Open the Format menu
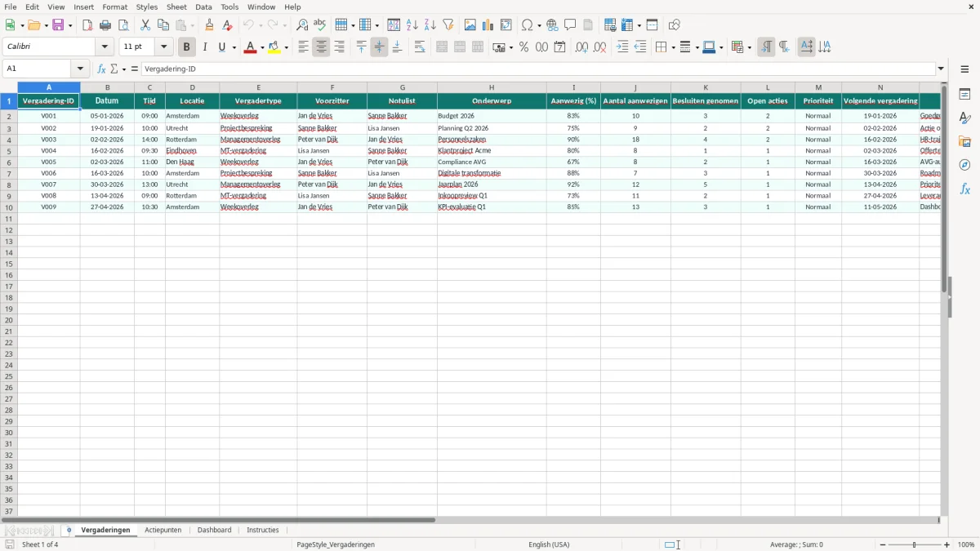 (115, 7)
